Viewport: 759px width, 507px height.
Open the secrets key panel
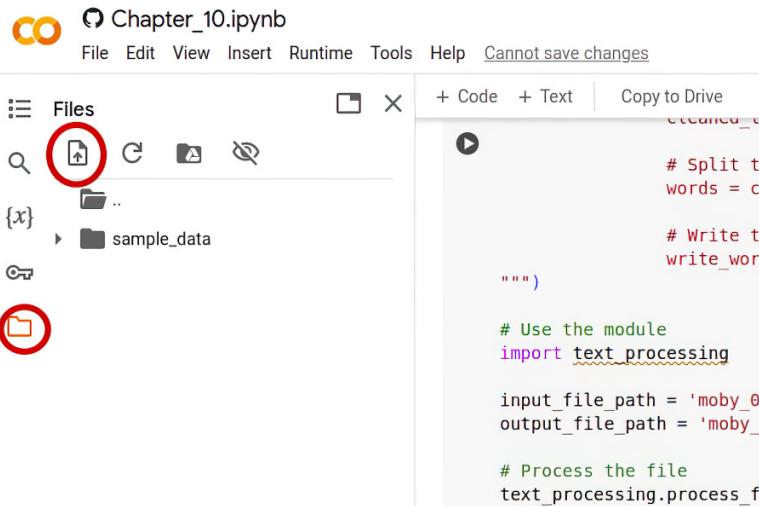19,272
